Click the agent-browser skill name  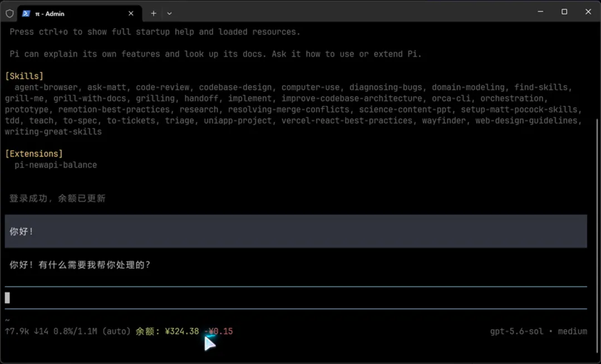coord(46,87)
